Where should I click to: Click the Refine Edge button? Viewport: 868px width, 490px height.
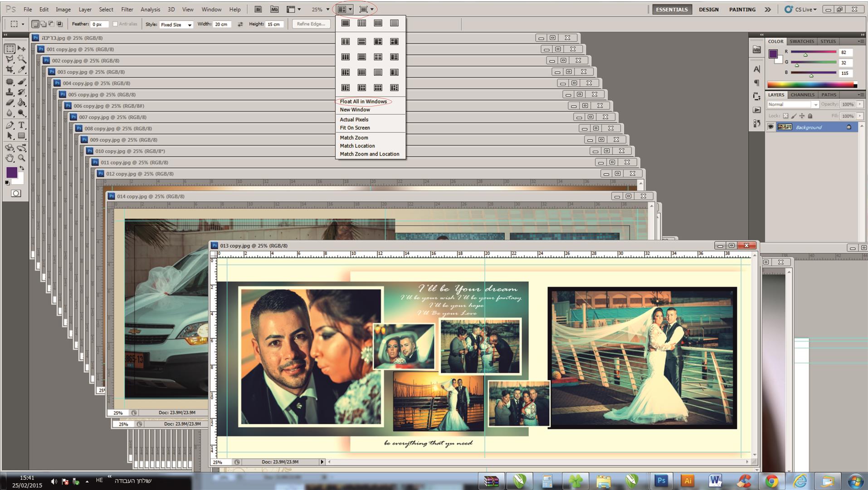coord(311,24)
